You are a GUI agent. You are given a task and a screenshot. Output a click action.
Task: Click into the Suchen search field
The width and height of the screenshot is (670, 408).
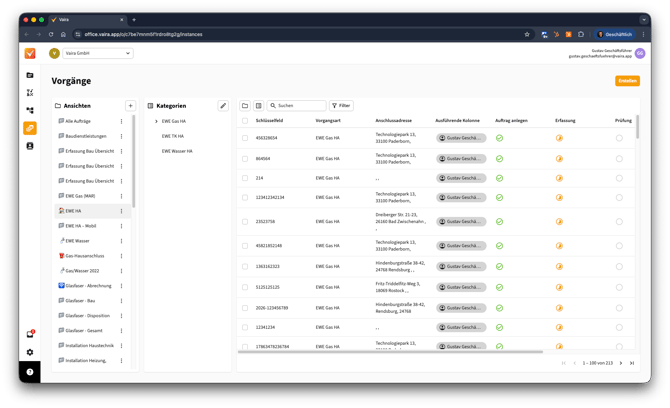pos(300,105)
